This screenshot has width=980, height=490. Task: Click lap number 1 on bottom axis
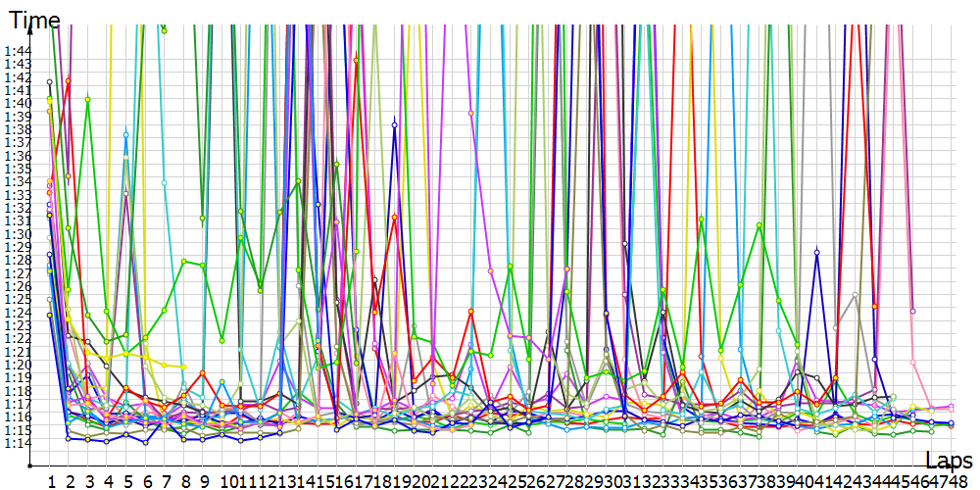[50, 481]
